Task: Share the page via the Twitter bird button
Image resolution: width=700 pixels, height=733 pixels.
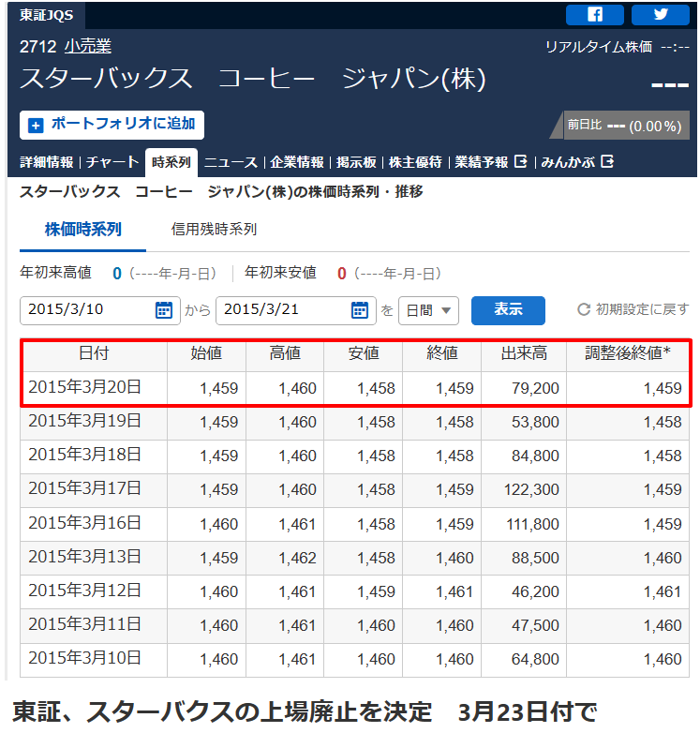Action: (660, 14)
